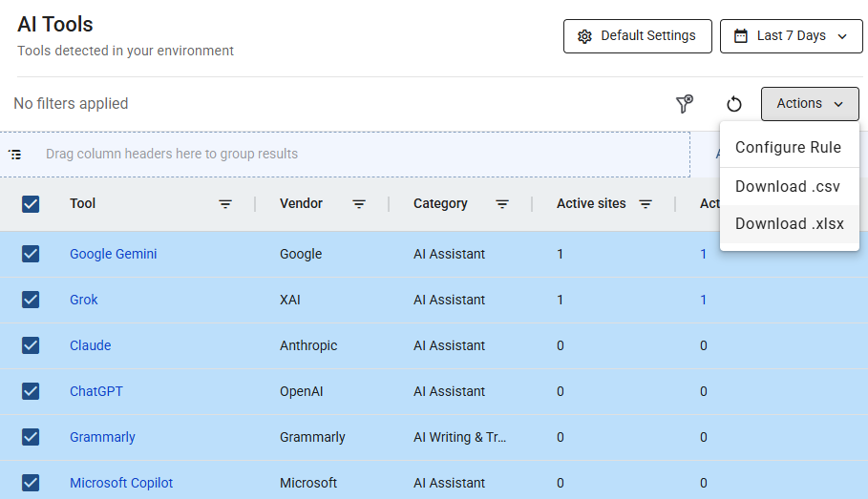Open the ChatGPT tool link
Viewport: 868px width, 499px height.
click(x=96, y=392)
